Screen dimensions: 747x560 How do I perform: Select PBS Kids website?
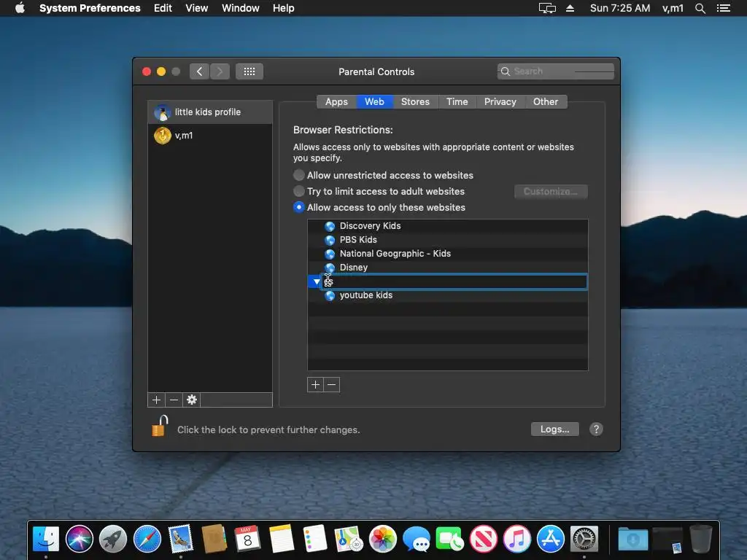448,240
